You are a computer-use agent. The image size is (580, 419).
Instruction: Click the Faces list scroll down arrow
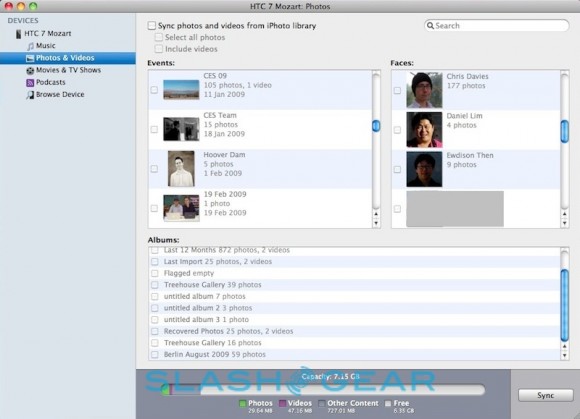click(x=564, y=223)
